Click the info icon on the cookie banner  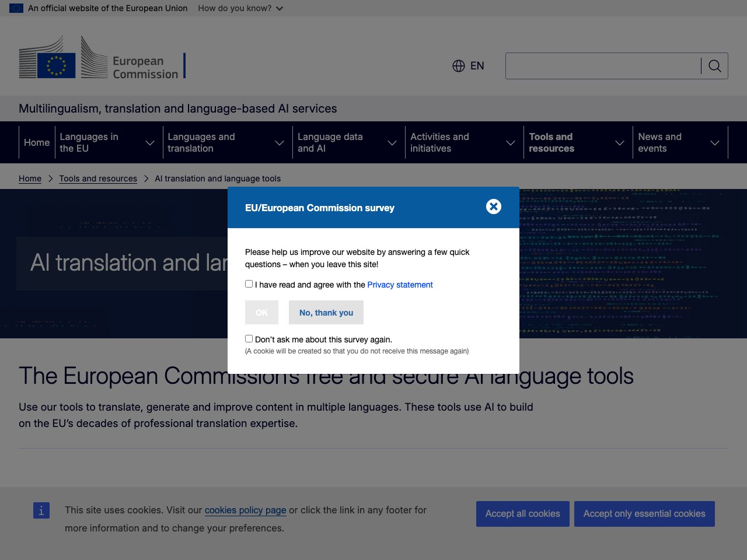coord(41,510)
